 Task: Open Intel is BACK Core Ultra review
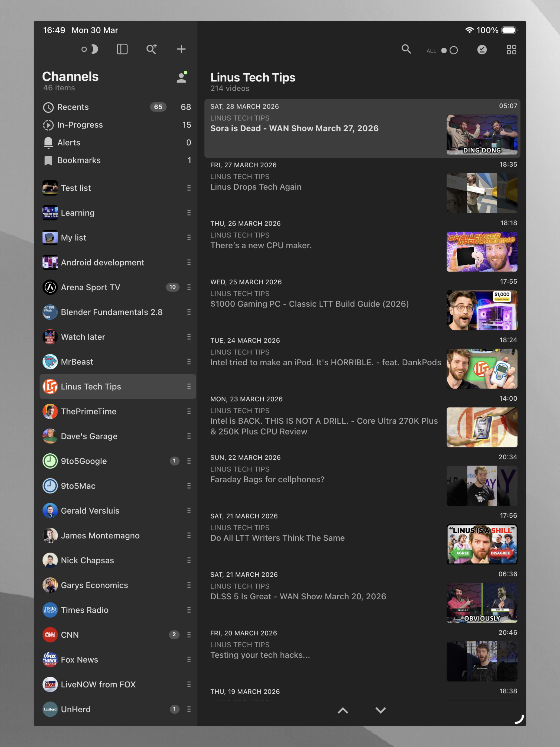coord(362,421)
